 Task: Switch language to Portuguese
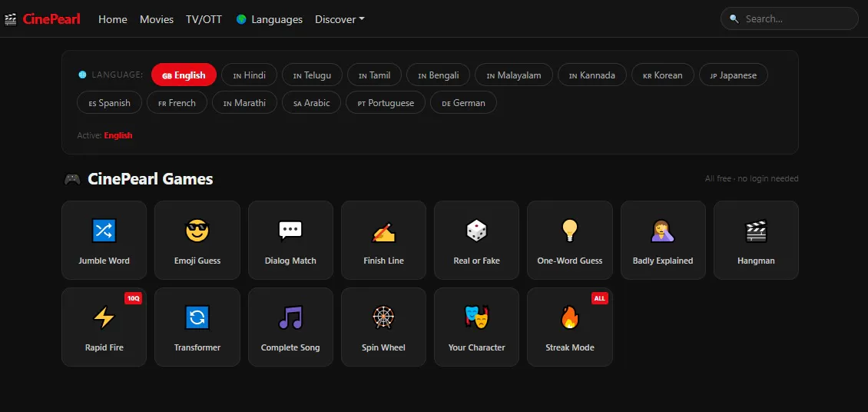[386, 102]
